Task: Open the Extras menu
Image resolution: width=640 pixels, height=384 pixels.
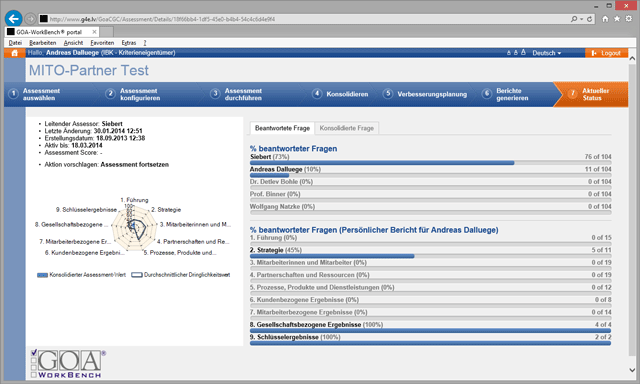Action: 129,42
